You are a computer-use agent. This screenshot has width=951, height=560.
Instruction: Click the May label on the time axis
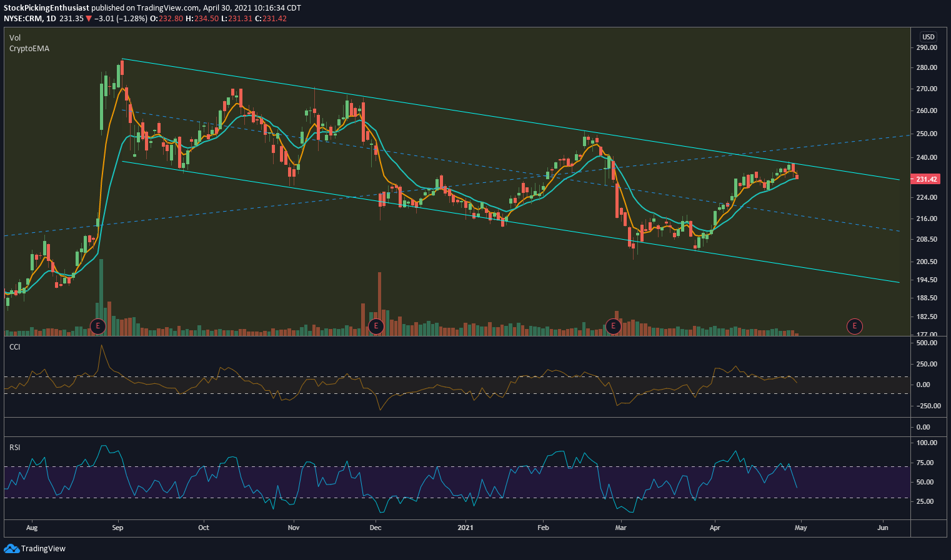[800, 528]
